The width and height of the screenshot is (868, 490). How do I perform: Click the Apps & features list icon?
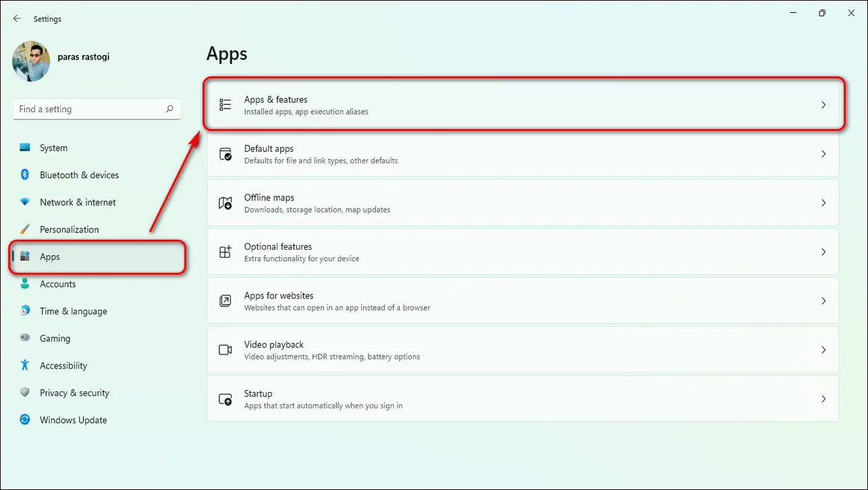[x=225, y=105]
